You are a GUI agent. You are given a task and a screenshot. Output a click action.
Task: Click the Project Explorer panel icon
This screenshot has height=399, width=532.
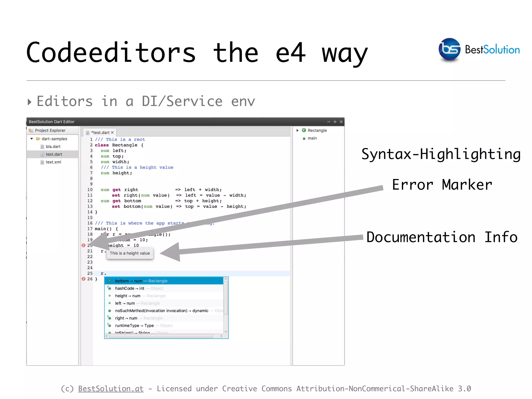click(x=31, y=130)
